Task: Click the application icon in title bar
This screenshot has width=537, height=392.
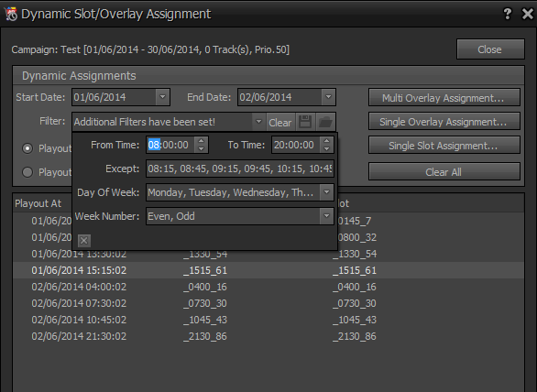Action: coord(11,15)
